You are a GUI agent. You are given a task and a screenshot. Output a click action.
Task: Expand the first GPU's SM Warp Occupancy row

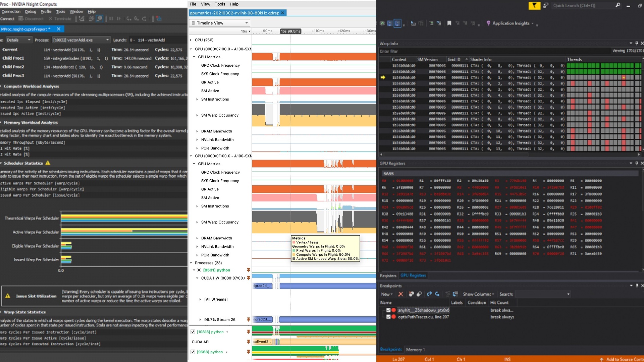(x=197, y=115)
